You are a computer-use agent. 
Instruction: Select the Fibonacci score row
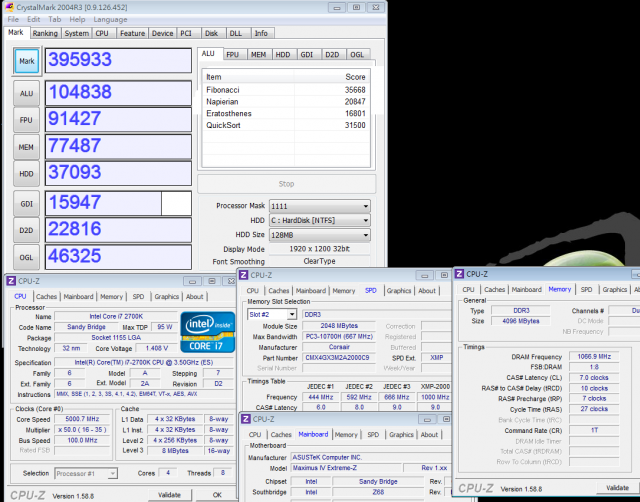(286, 90)
